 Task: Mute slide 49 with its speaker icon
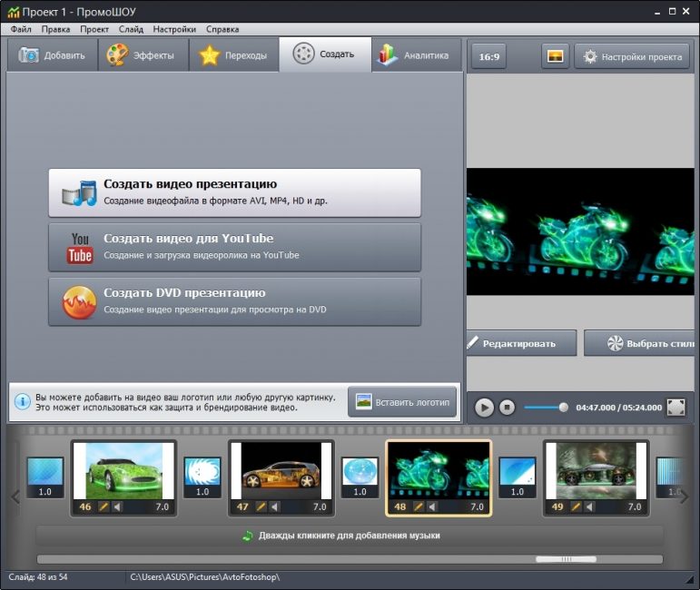click(589, 506)
